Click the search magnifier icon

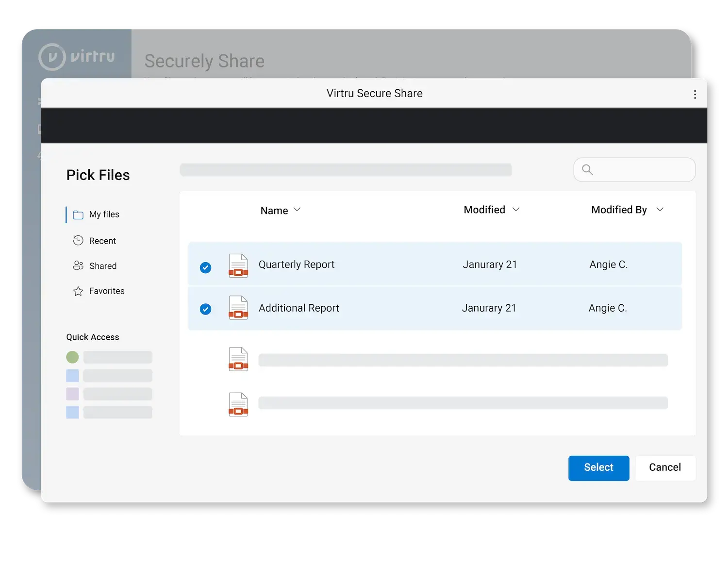point(587,169)
